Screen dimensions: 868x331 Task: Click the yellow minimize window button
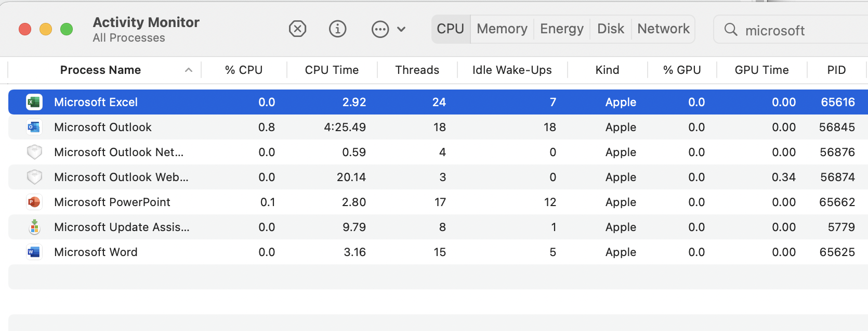click(x=46, y=29)
